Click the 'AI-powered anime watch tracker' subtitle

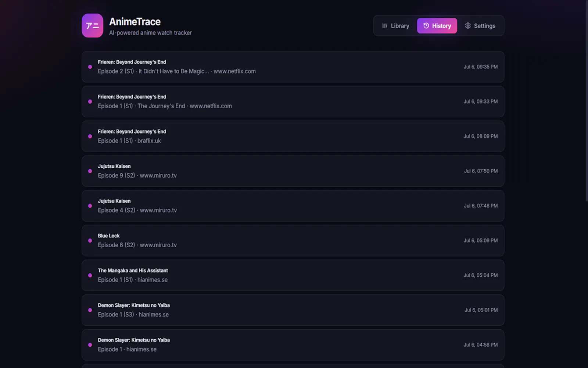(x=150, y=33)
